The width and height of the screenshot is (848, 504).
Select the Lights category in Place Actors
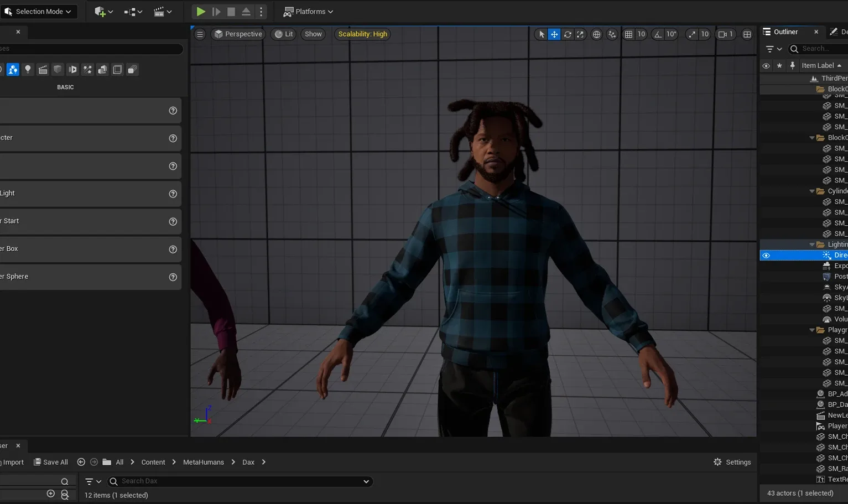(28, 69)
